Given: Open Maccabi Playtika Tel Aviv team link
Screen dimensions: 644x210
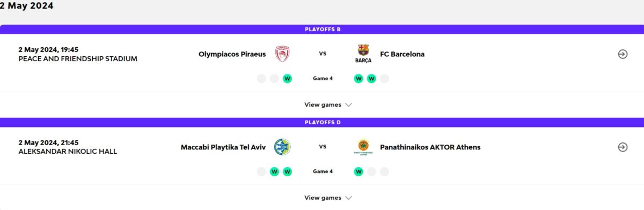Looking at the screenshot, I should coord(223,147).
